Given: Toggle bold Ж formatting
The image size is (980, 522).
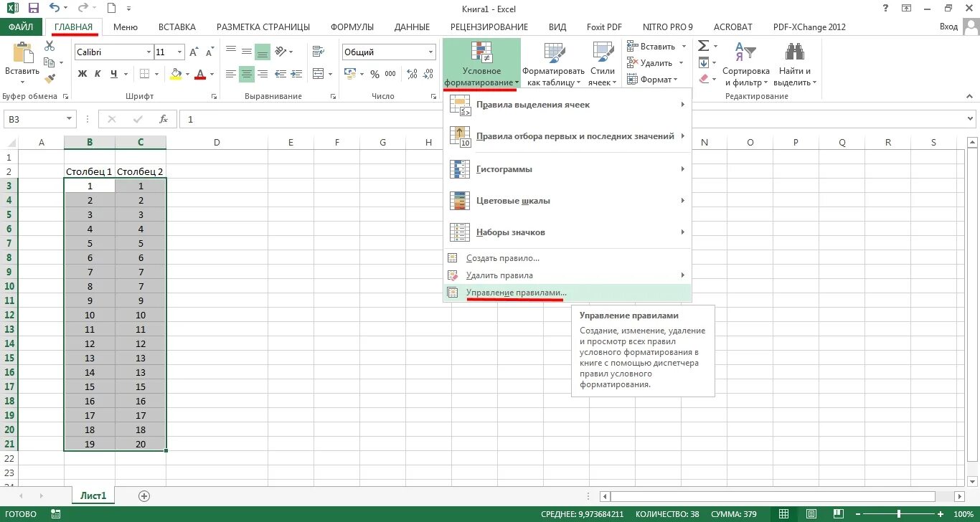Looking at the screenshot, I should tap(82, 74).
